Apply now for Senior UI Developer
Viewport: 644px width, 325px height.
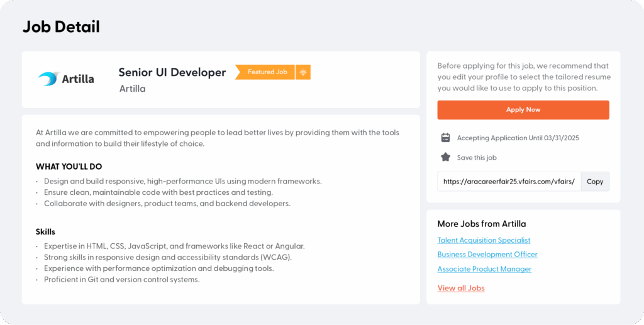coord(523,110)
